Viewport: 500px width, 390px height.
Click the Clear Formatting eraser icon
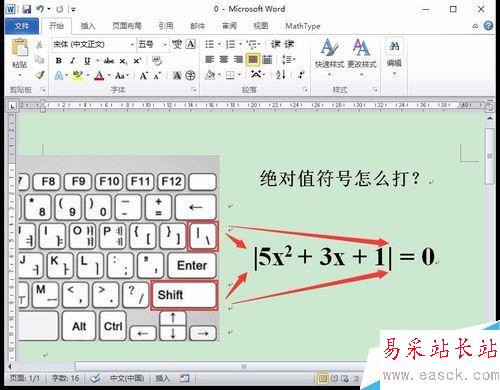tap(157, 61)
